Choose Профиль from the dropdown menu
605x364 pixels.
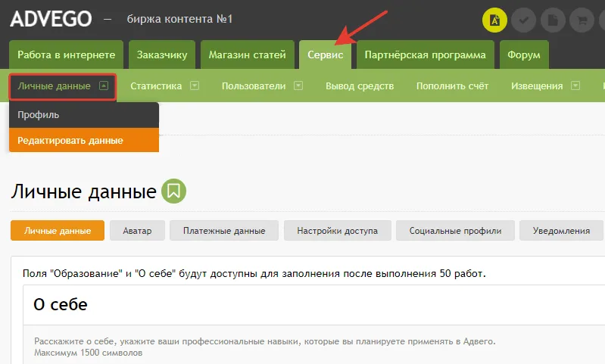click(x=84, y=115)
